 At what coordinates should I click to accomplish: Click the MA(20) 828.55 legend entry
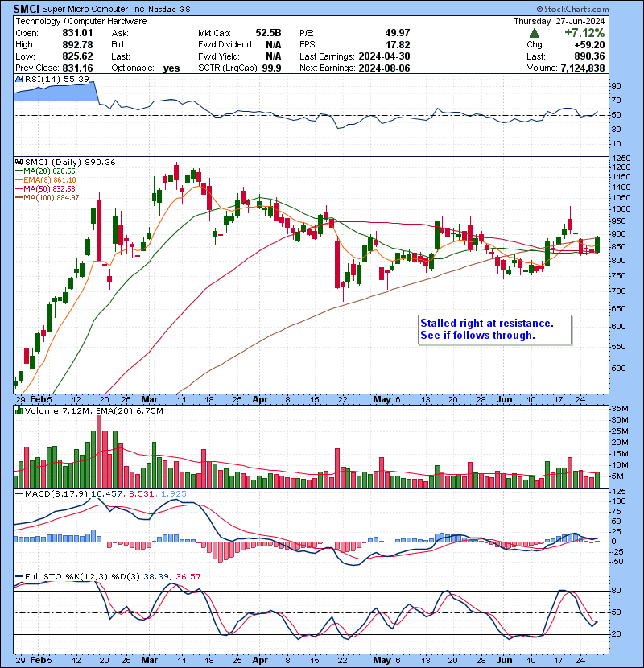(x=45, y=171)
